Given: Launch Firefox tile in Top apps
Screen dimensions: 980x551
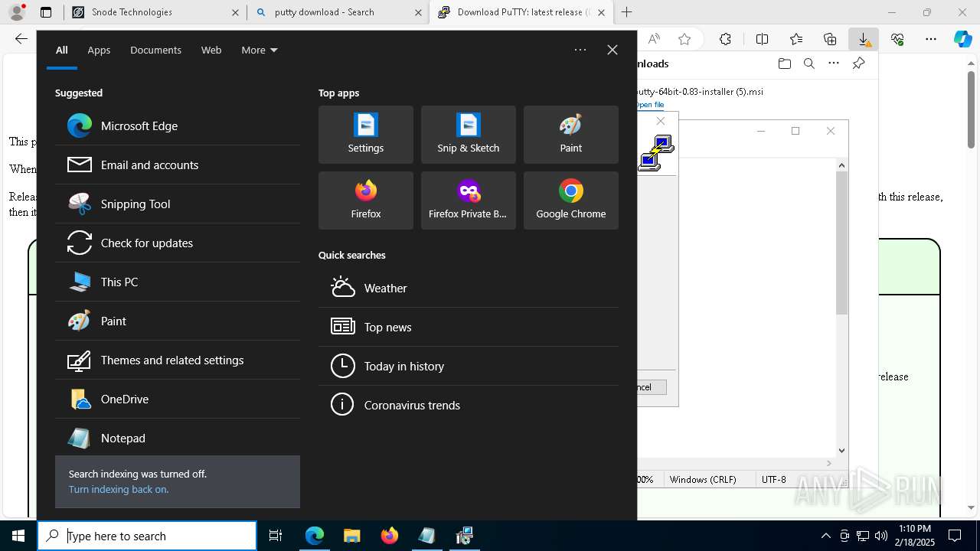Looking at the screenshot, I should [366, 201].
